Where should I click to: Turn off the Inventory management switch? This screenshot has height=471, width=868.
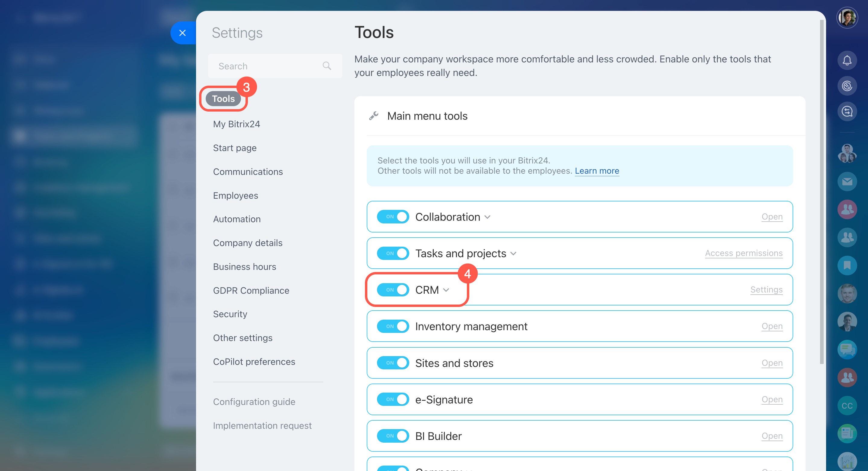[393, 326]
